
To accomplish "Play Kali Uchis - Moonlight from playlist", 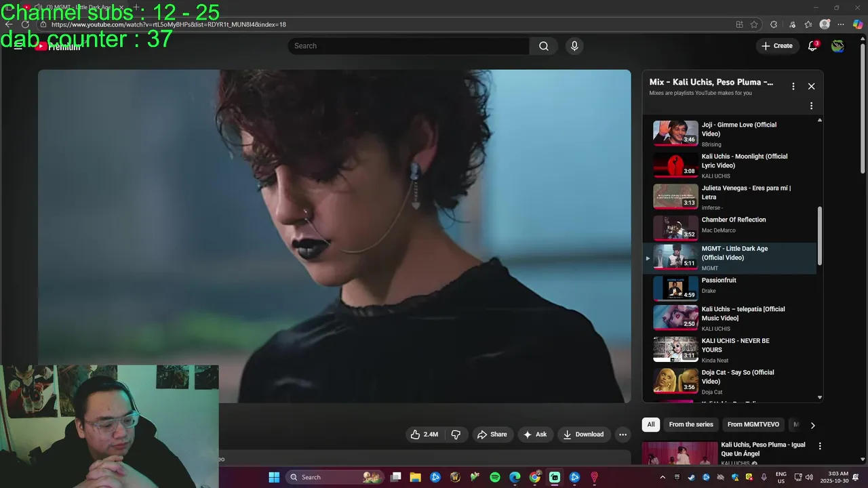I will pyautogui.click(x=731, y=165).
